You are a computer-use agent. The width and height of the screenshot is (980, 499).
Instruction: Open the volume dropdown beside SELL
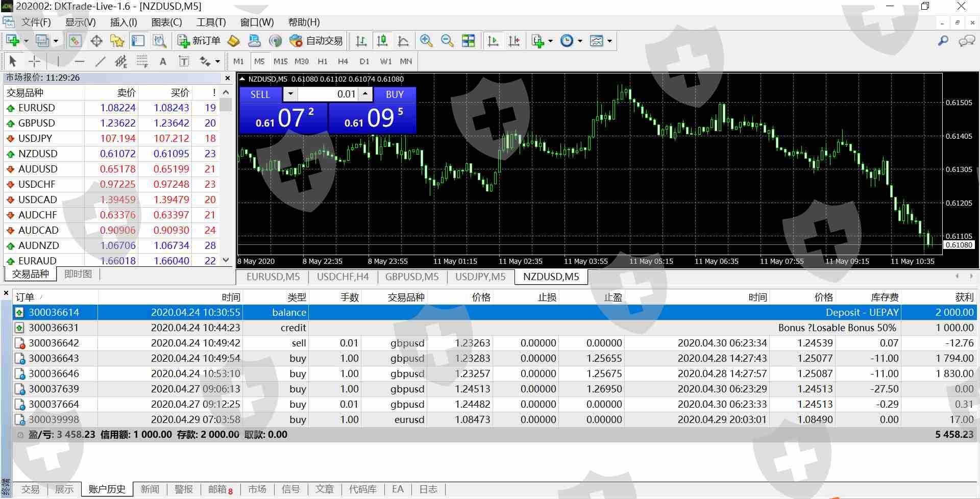coord(290,94)
